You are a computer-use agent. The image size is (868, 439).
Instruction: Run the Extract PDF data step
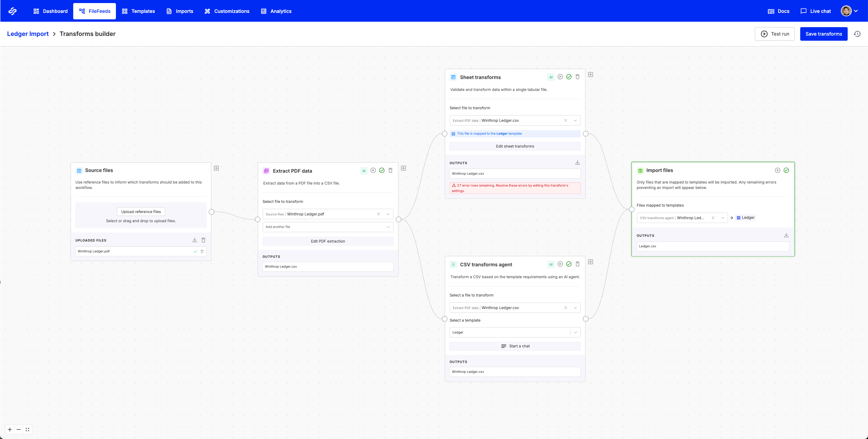(x=373, y=171)
